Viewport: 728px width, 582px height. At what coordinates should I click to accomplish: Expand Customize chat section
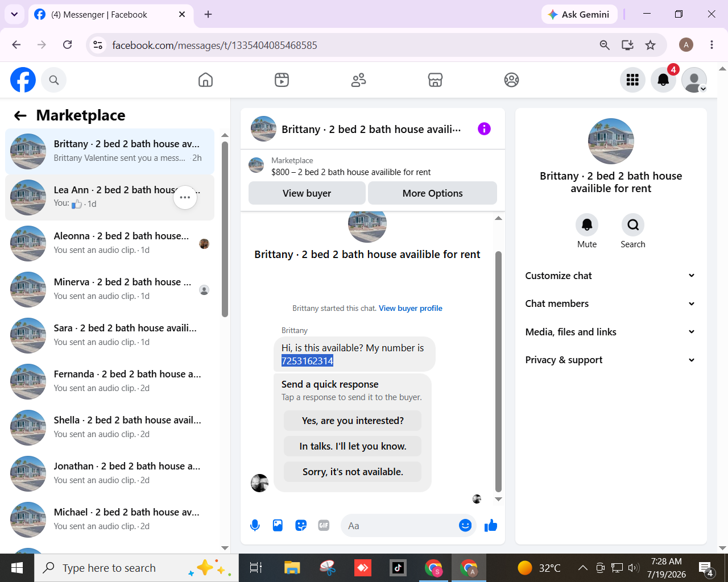click(610, 276)
